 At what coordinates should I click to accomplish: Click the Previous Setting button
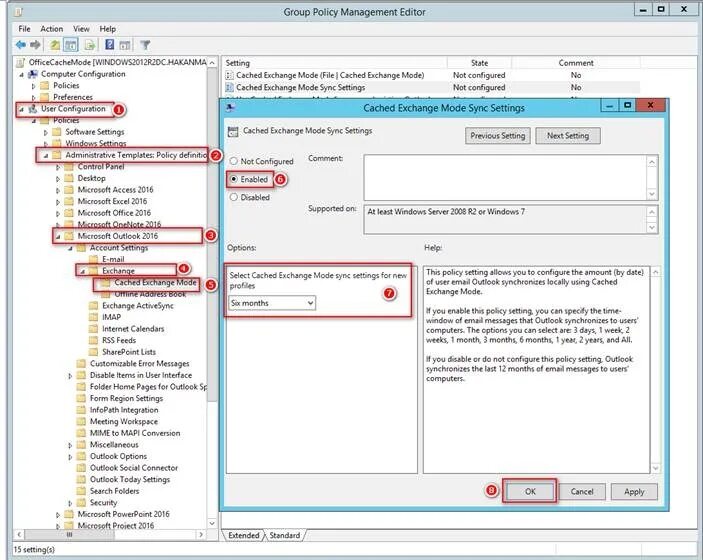pyautogui.click(x=498, y=136)
